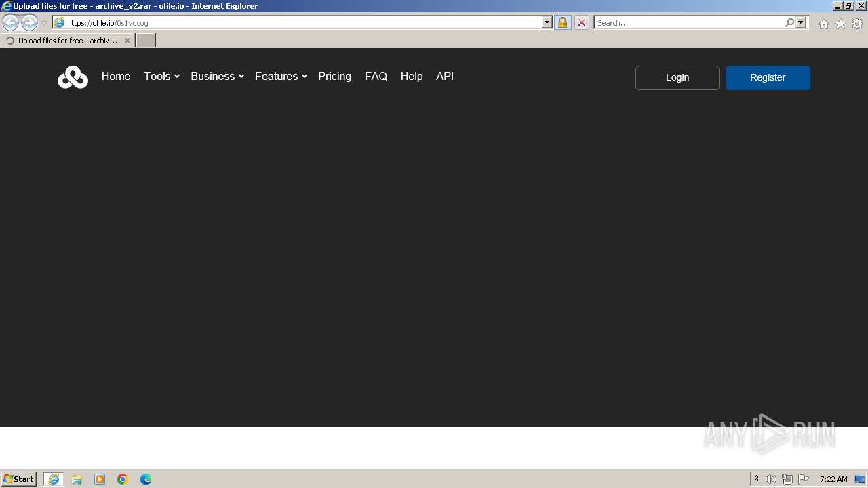Click the magnifier search icon

789,23
